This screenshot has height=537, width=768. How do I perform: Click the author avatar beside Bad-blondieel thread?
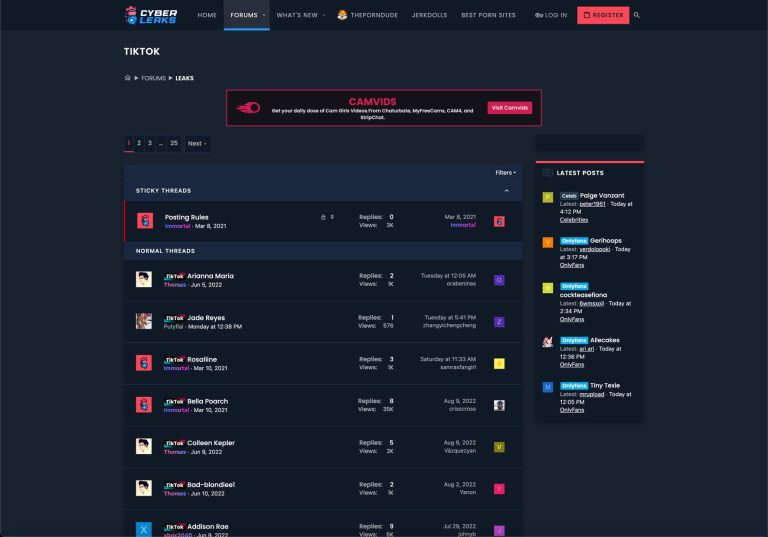click(x=144, y=488)
